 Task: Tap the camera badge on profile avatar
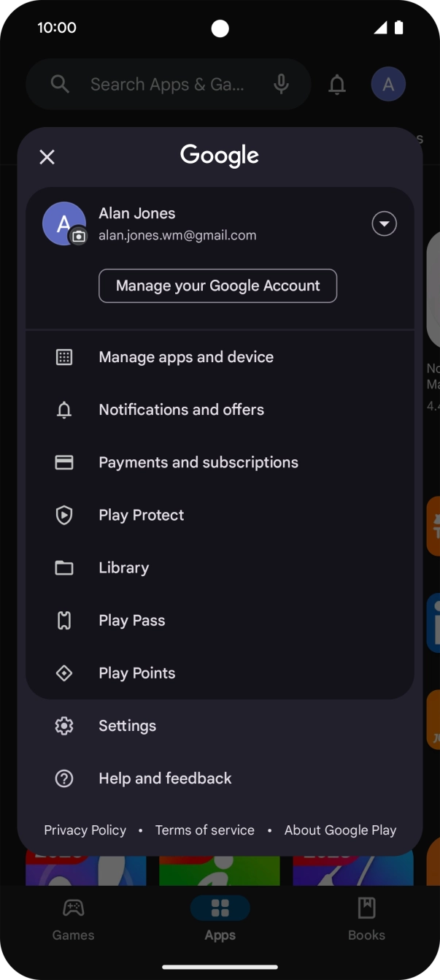(x=79, y=237)
